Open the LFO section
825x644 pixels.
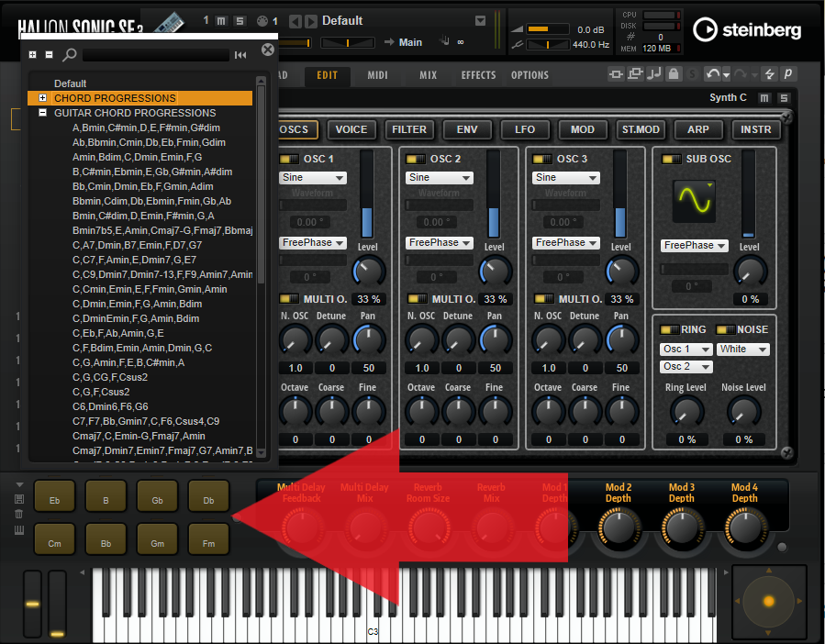[525, 129]
